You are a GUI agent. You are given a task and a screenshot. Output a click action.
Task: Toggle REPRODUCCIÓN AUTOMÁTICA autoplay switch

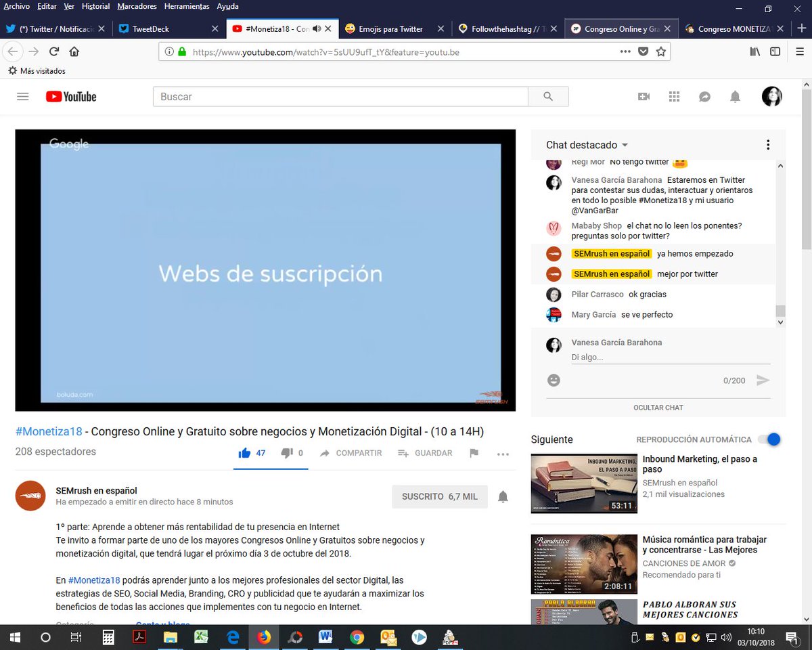pos(769,439)
